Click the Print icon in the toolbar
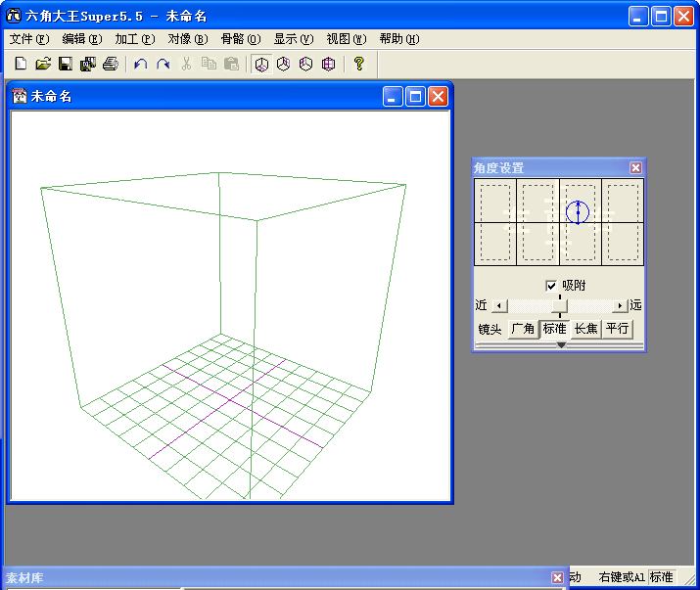 (x=111, y=65)
